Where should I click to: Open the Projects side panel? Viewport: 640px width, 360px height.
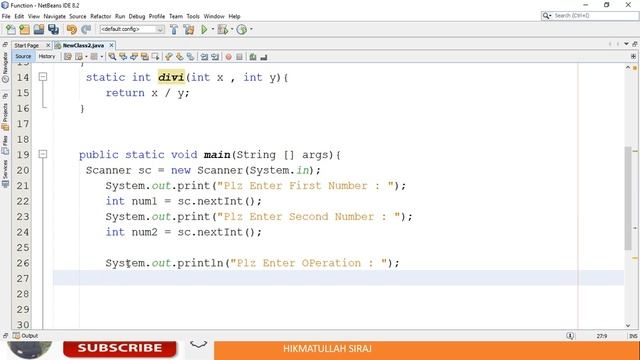[x=5, y=116]
